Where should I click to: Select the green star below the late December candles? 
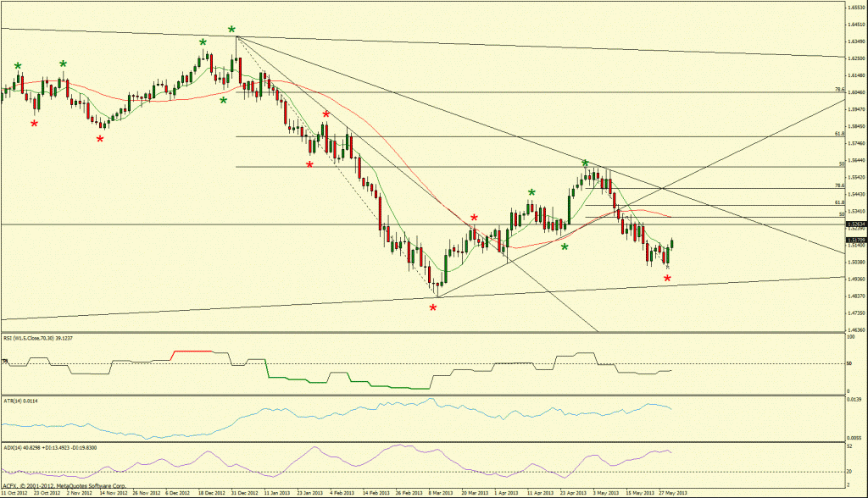coord(224,101)
